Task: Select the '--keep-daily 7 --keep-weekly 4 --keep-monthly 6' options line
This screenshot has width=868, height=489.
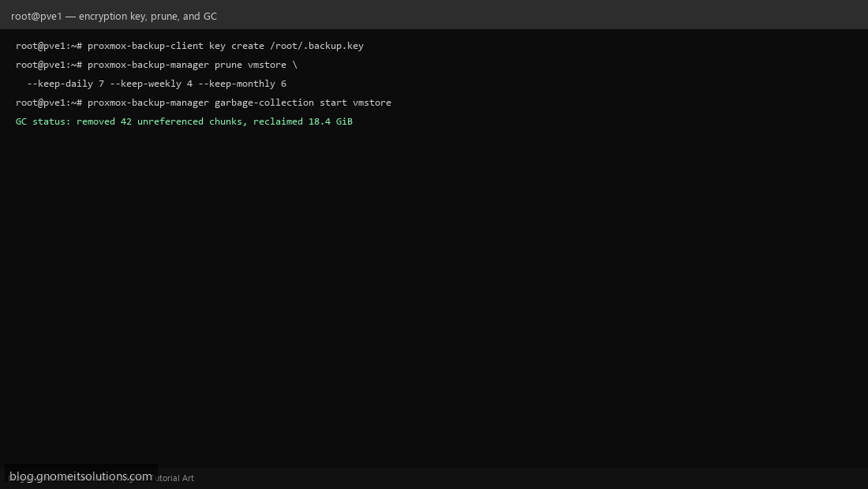Action: (156, 84)
